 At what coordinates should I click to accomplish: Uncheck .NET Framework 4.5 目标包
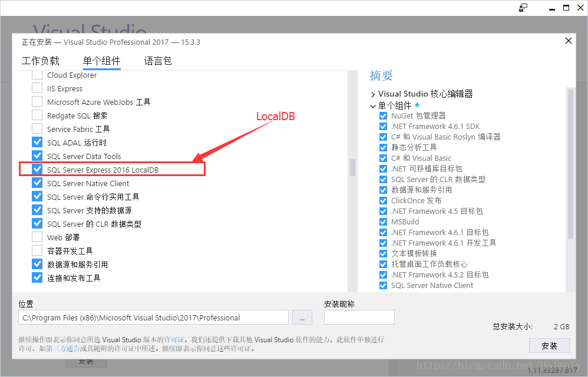click(383, 211)
